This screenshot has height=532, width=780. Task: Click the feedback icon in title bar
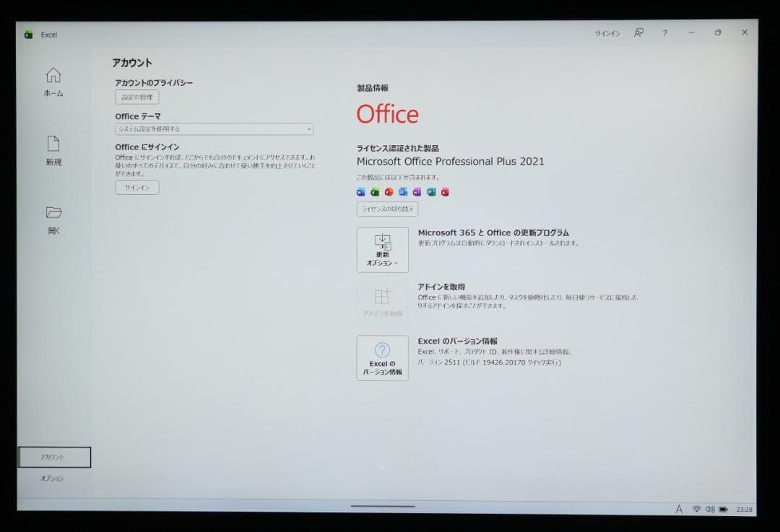638,33
